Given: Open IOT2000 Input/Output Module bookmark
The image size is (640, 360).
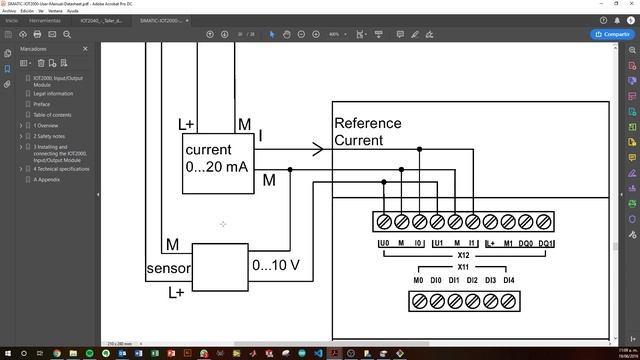Looking at the screenshot, I should [58, 81].
